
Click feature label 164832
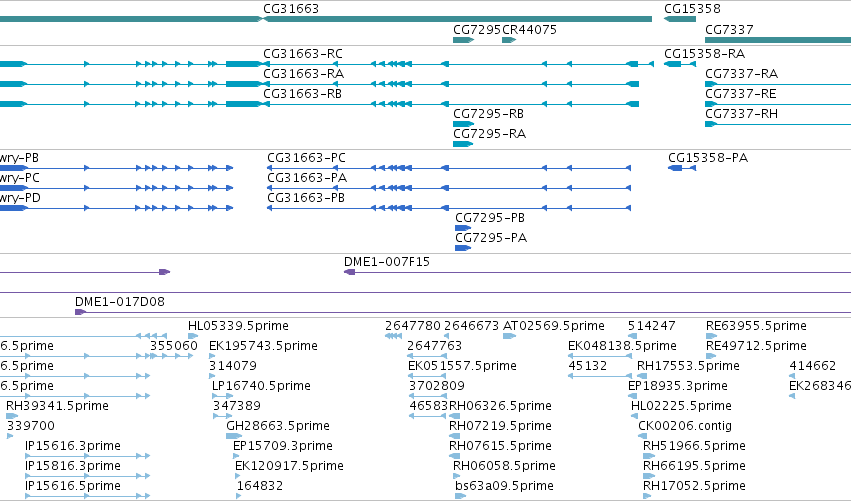pyautogui.click(x=259, y=487)
